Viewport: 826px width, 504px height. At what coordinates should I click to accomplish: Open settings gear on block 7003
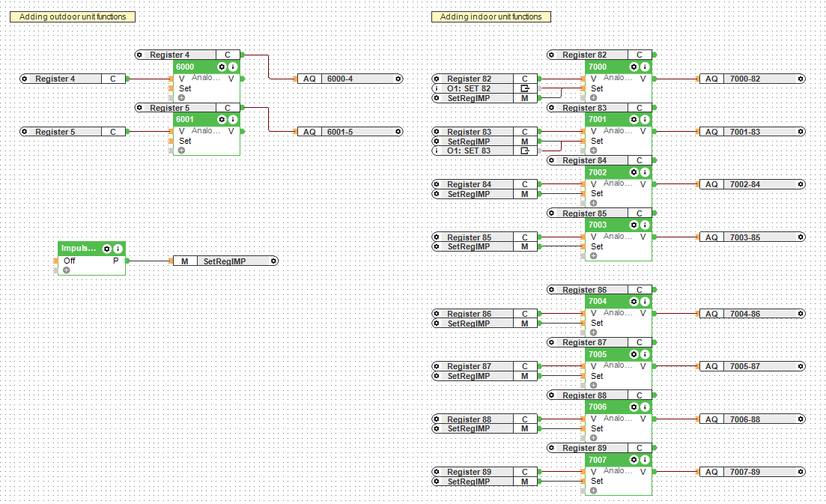634,225
